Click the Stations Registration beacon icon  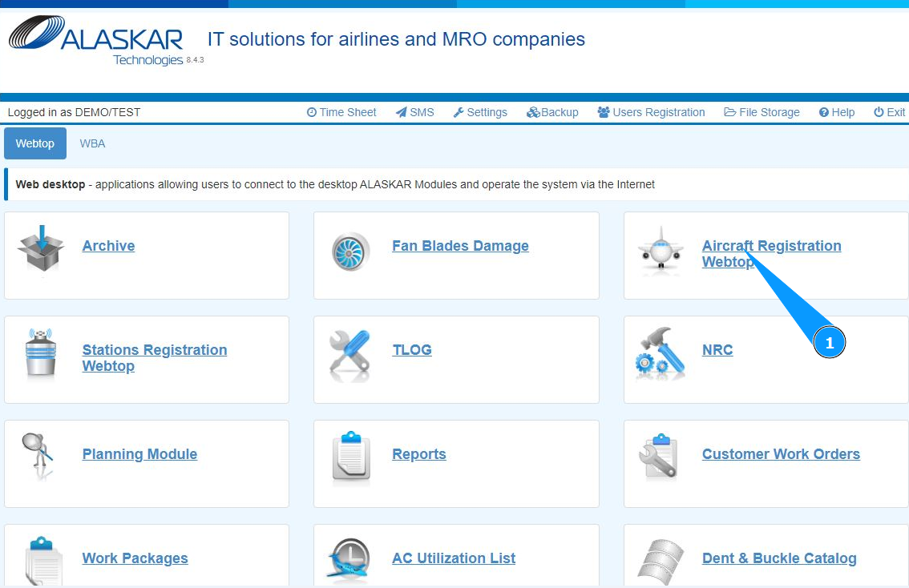41,353
